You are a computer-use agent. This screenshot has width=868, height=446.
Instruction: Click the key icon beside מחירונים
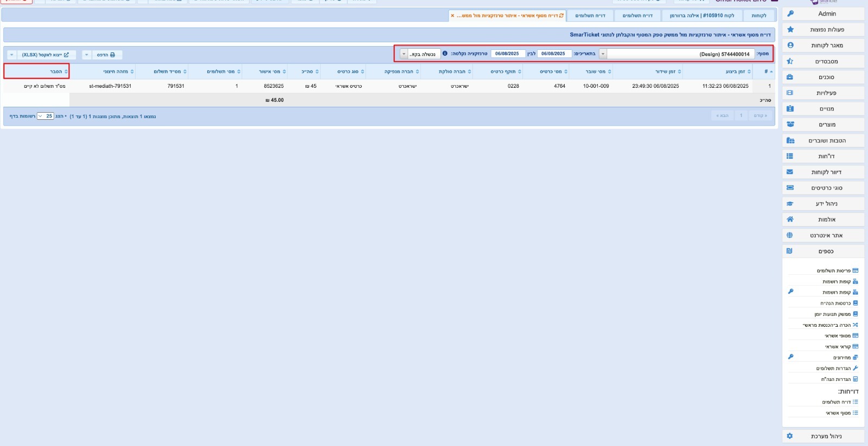point(790,357)
